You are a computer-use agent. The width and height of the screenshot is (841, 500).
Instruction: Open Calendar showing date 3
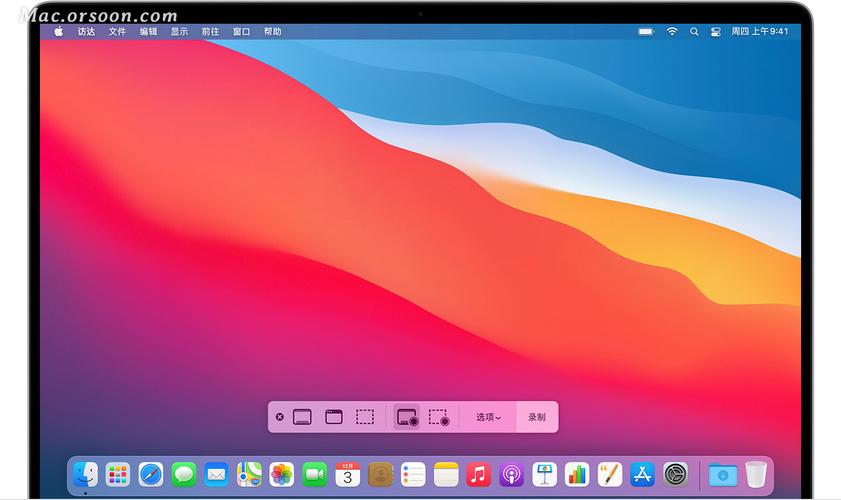347,474
